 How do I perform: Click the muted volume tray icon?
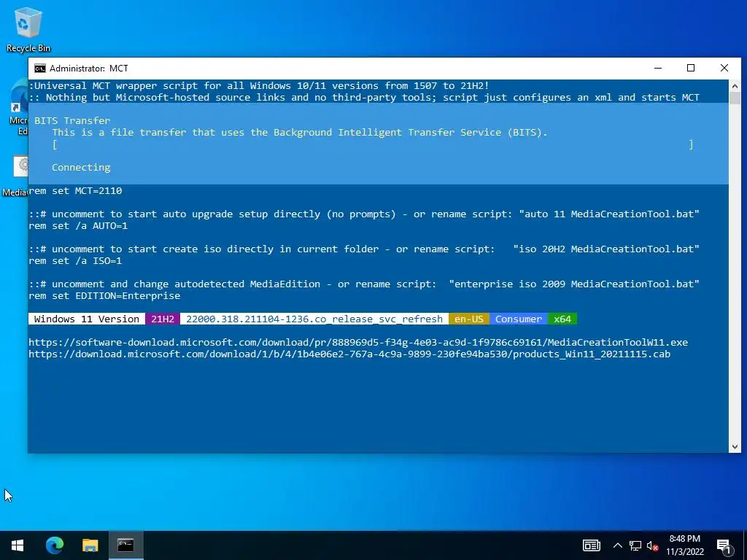[653, 545]
